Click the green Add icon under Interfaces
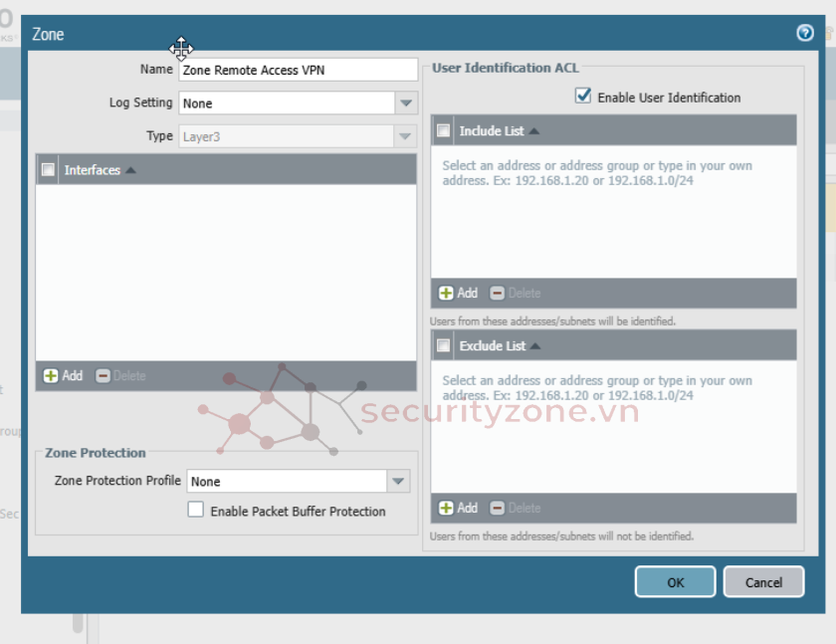 52,375
